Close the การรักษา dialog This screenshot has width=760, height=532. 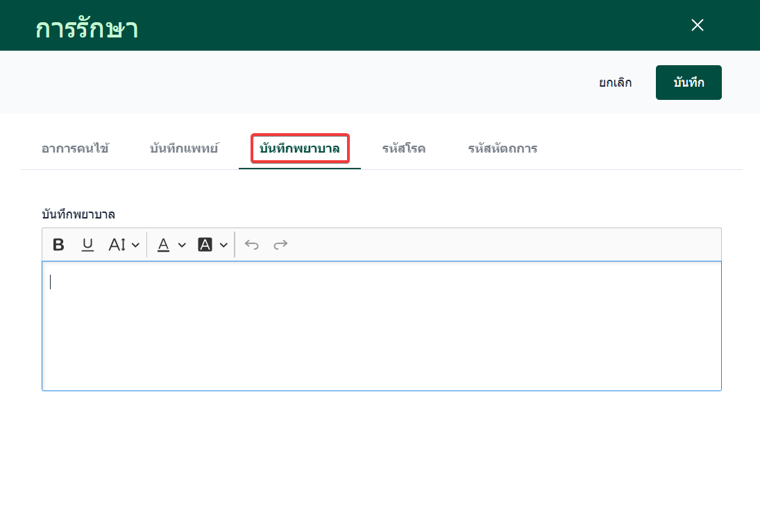point(698,25)
